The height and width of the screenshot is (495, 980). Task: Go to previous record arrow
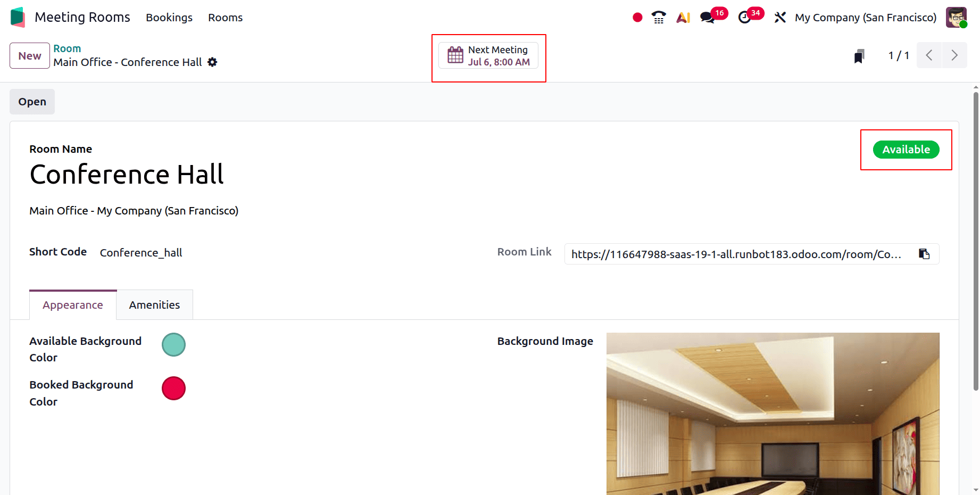pos(929,55)
